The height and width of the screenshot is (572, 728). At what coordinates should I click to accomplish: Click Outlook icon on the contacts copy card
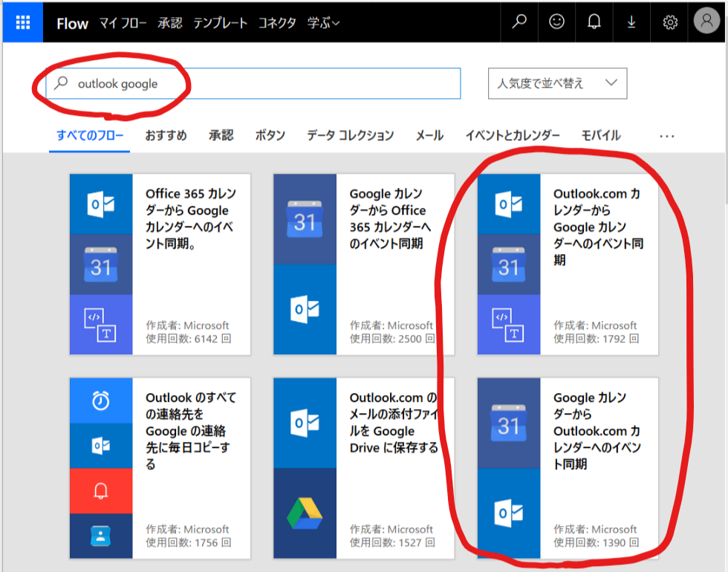pos(101,446)
